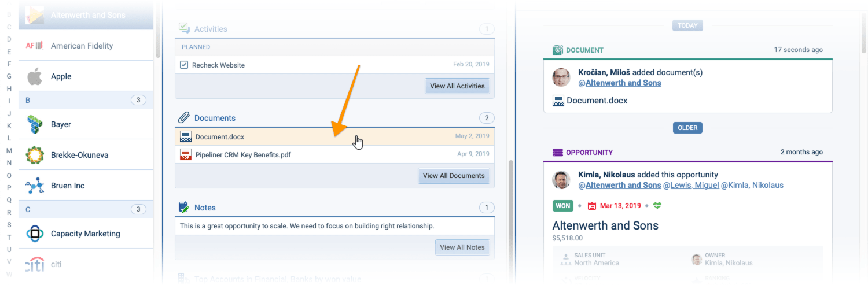Click the account list vertical scrollbar
868x285 pixels.
click(x=157, y=29)
